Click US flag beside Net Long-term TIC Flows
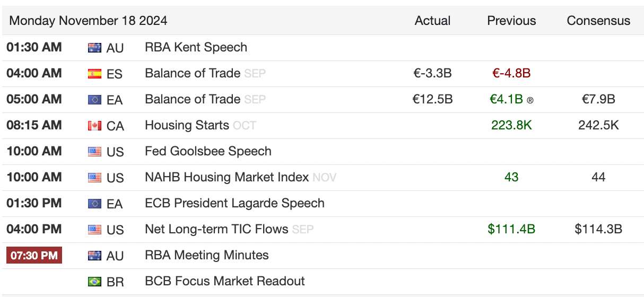Viewport: 644px width, 297px height. point(94,230)
